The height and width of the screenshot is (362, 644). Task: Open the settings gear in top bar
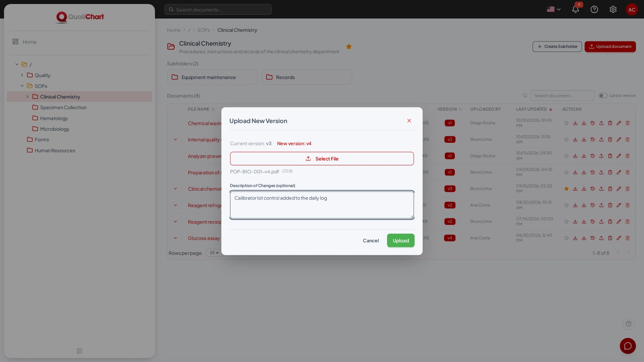(x=613, y=9)
